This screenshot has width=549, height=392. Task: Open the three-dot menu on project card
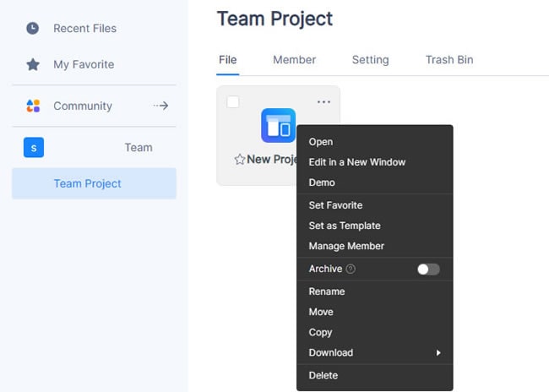coord(323,102)
